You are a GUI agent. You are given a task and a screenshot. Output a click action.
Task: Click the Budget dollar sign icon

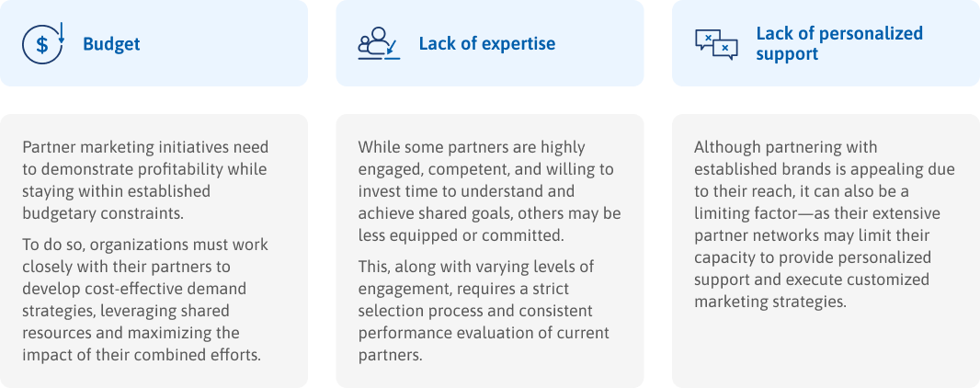[x=42, y=43]
